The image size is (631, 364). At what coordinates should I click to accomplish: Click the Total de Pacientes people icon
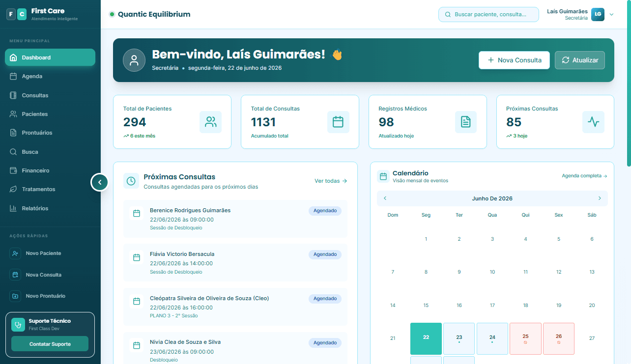tap(210, 122)
